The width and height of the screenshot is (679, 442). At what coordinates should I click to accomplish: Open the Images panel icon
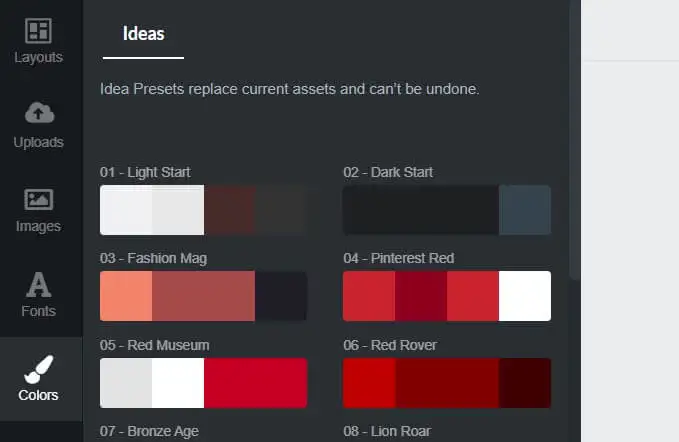39,199
